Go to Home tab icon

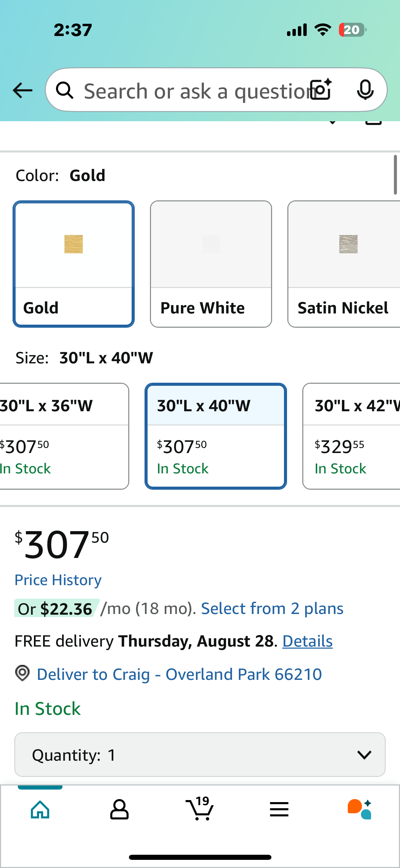(40, 810)
